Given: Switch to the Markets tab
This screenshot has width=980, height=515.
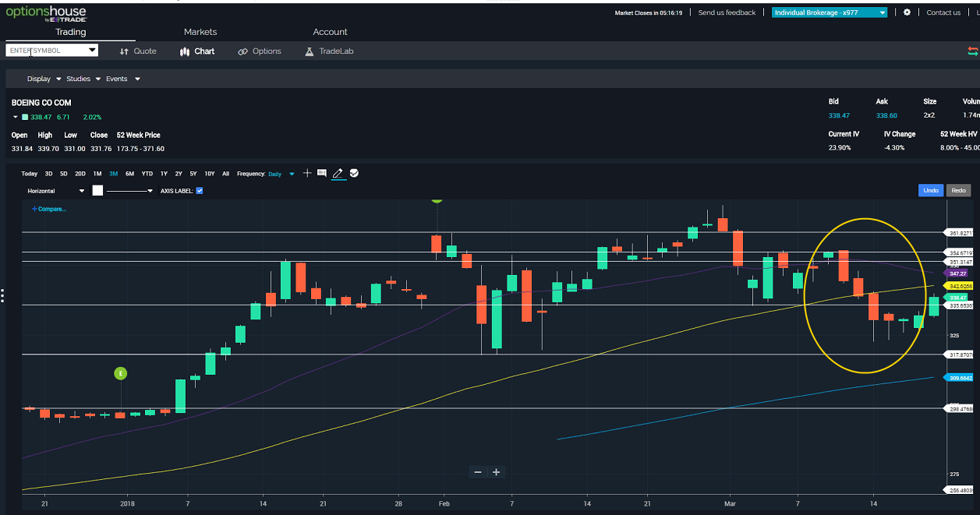Looking at the screenshot, I should (200, 32).
